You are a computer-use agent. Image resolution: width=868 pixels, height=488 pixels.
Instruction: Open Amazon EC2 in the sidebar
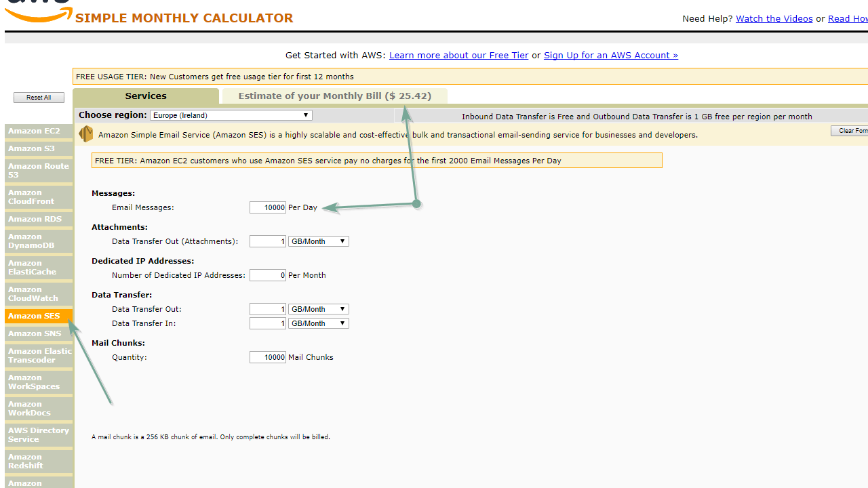[x=39, y=131]
